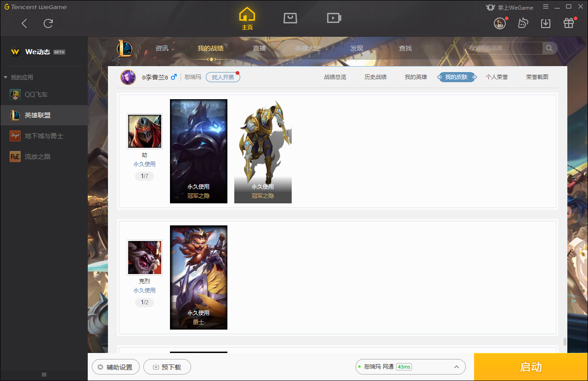Select 英雄联盟 in sidebar
This screenshot has height=381, width=588.
[44, 115]
